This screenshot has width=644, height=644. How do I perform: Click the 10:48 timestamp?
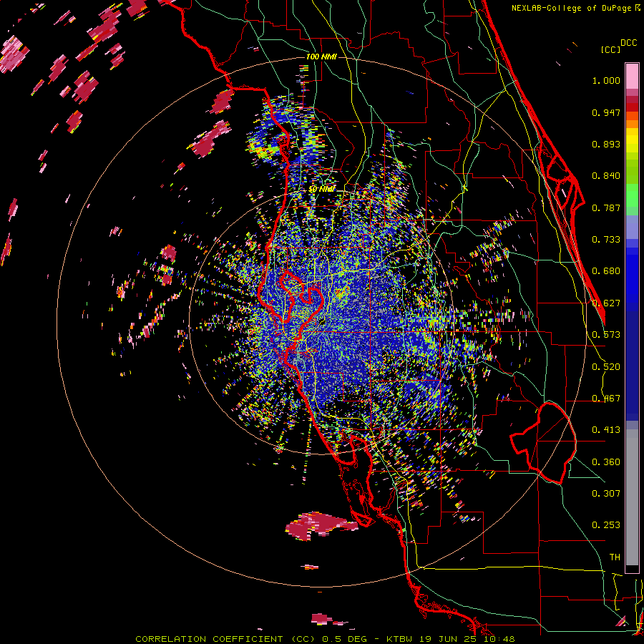pos(499,639)
